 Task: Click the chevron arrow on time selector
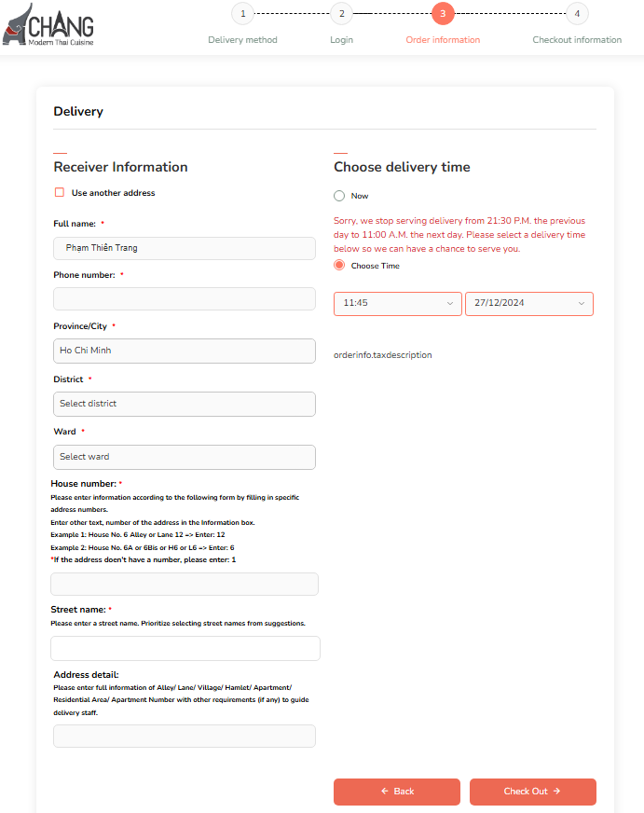[450, 303]
